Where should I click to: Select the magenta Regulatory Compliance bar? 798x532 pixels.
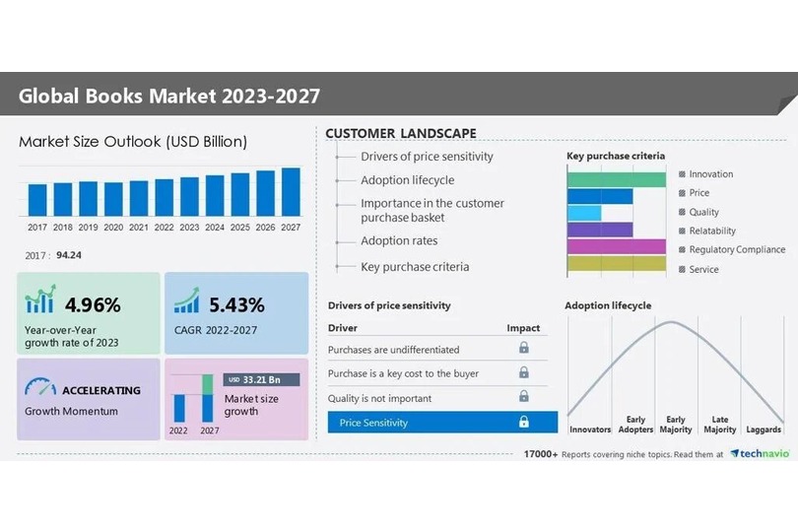[x=617, y=246]
